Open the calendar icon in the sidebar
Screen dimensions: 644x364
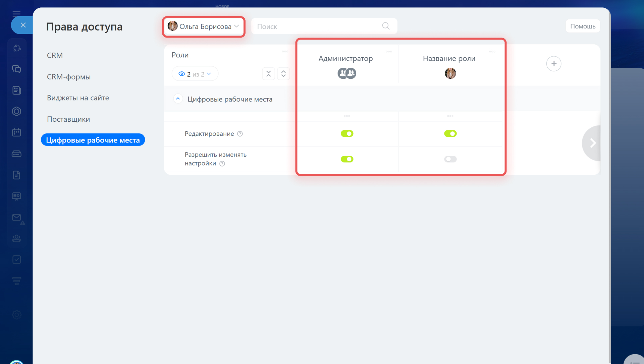point(16,132)
